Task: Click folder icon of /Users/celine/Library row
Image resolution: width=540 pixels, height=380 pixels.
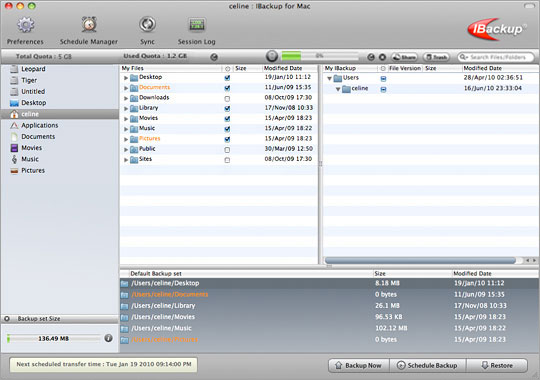Action: (x=124, y=306)
